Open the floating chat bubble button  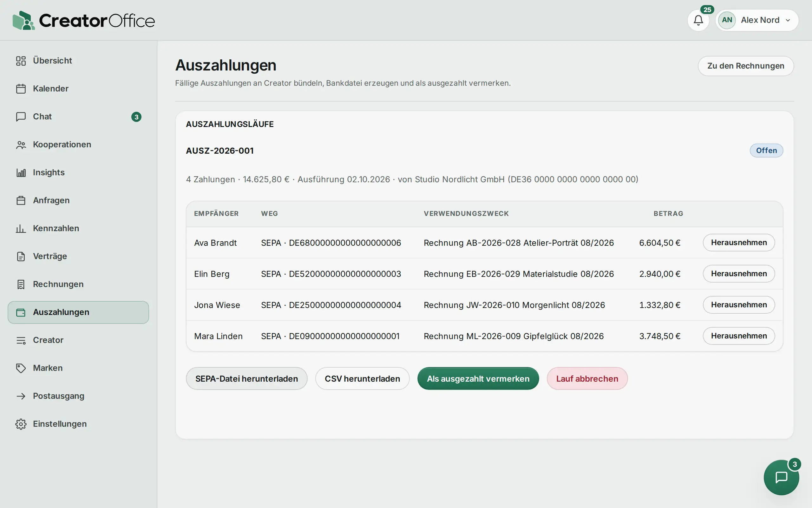781,477
